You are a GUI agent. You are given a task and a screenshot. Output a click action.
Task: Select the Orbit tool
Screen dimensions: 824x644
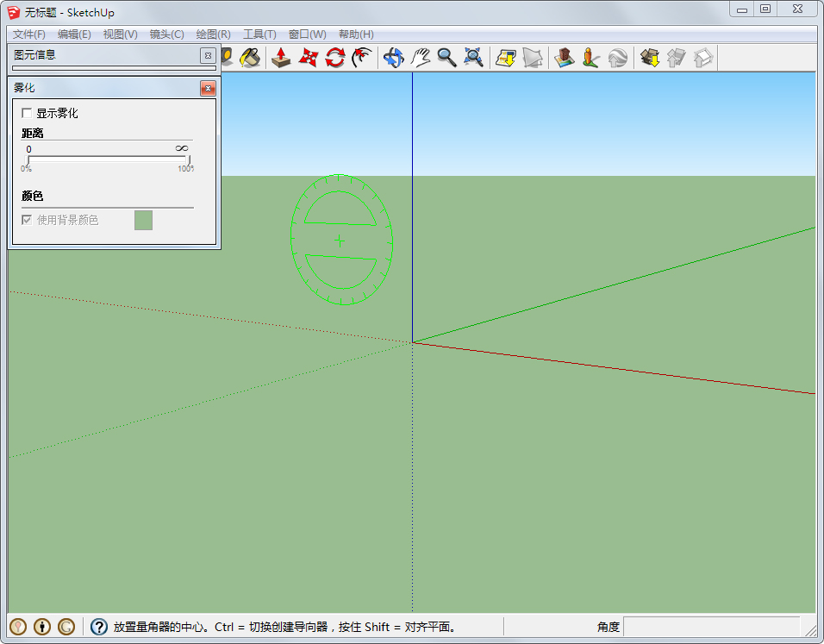click(x=394, y=58)
